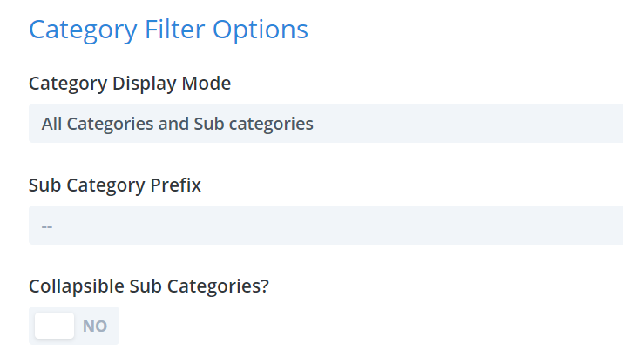Click the '--' placeholder in the prefix field

47,226
